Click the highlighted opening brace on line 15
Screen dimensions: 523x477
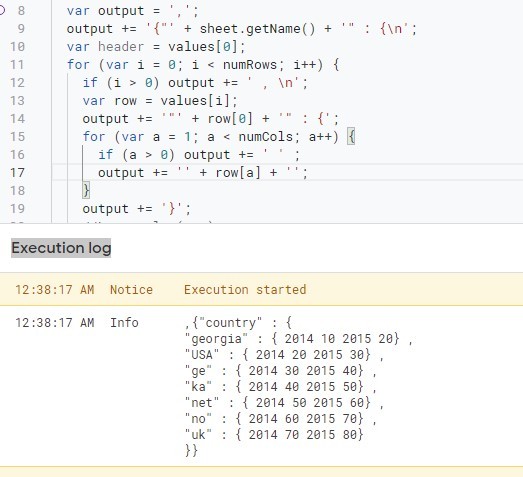pos(351,137)
